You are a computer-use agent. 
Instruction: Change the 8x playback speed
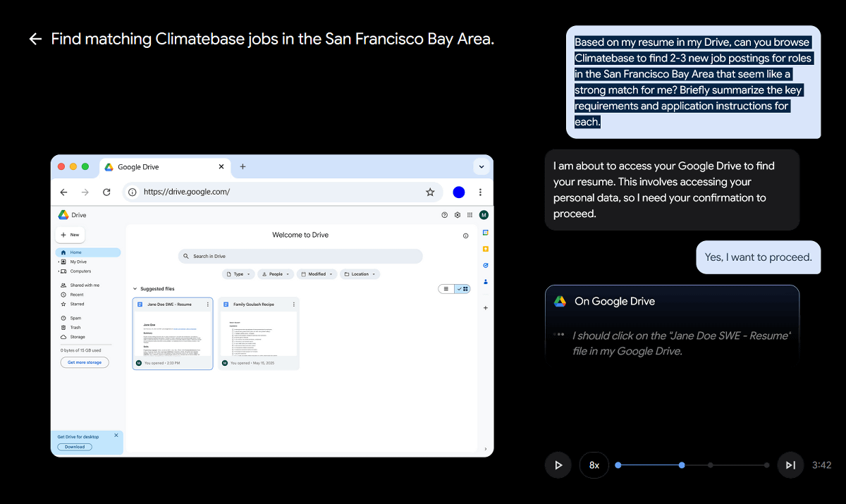point(594,465)
